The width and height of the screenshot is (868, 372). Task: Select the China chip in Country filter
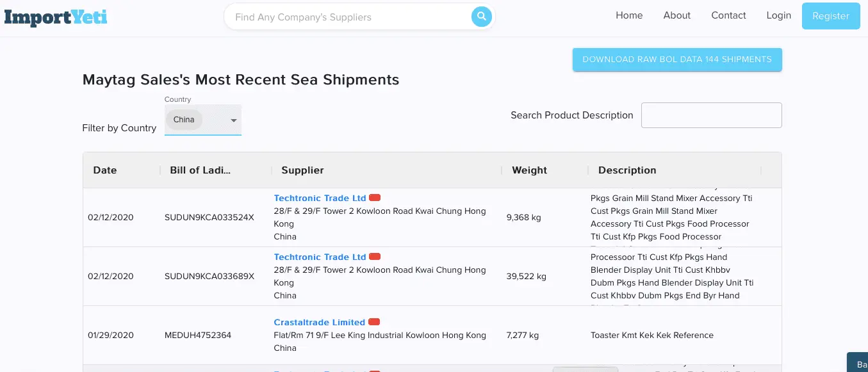(x=184, y=120)
